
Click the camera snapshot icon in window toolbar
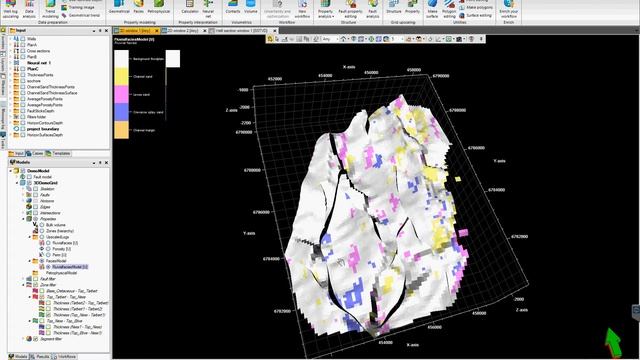459,39
